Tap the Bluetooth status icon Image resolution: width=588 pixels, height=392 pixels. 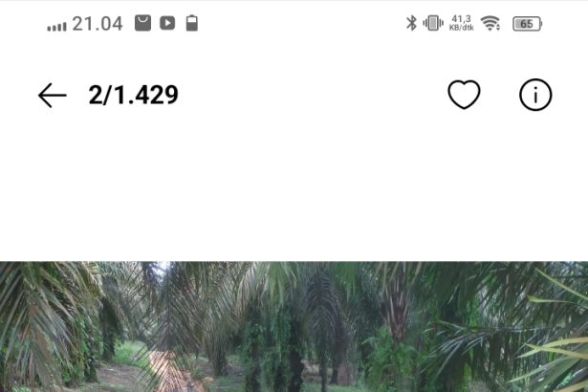[x=411, y=23]
